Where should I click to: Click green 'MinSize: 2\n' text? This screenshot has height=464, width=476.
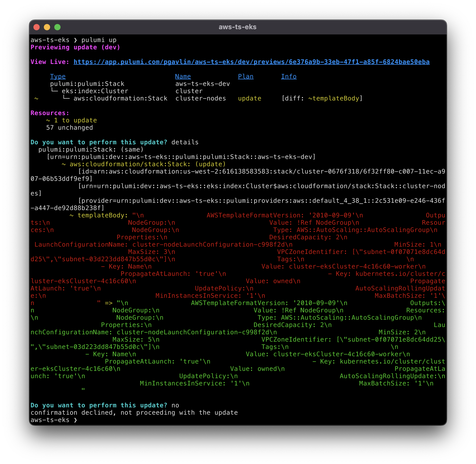pos(402,332)
